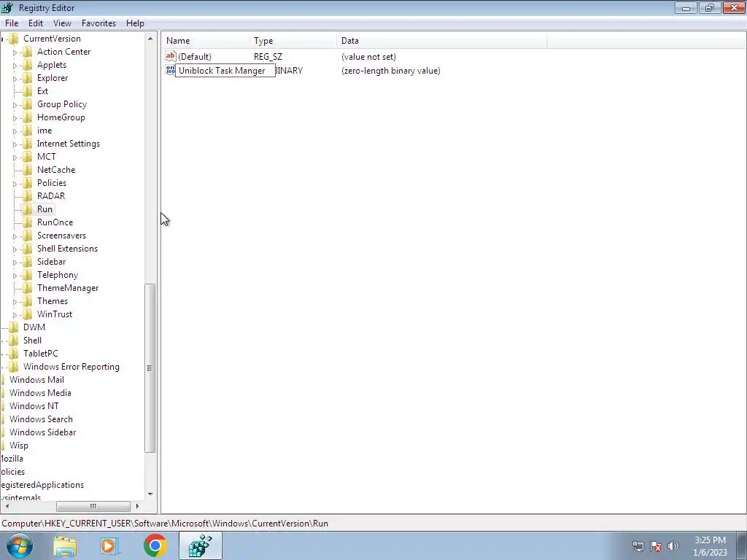Open Windows Explorer from the taskbar

65,545
